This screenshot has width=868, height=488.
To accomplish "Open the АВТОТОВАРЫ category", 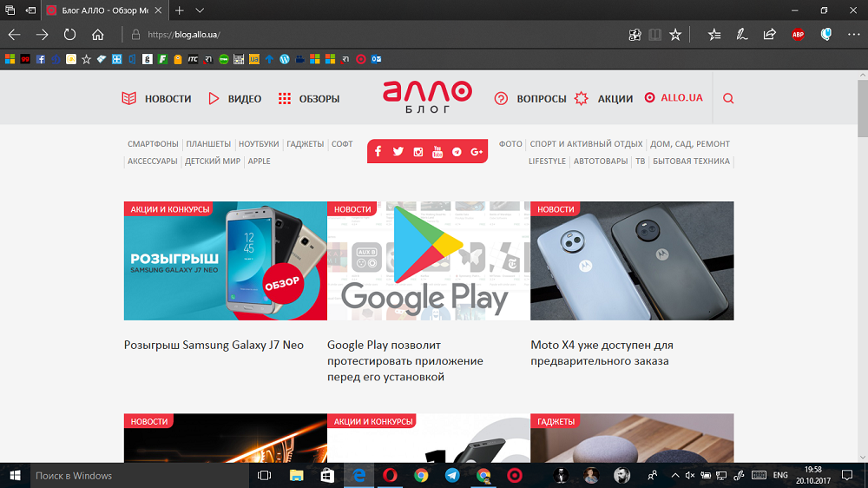I will coord(601,162).
